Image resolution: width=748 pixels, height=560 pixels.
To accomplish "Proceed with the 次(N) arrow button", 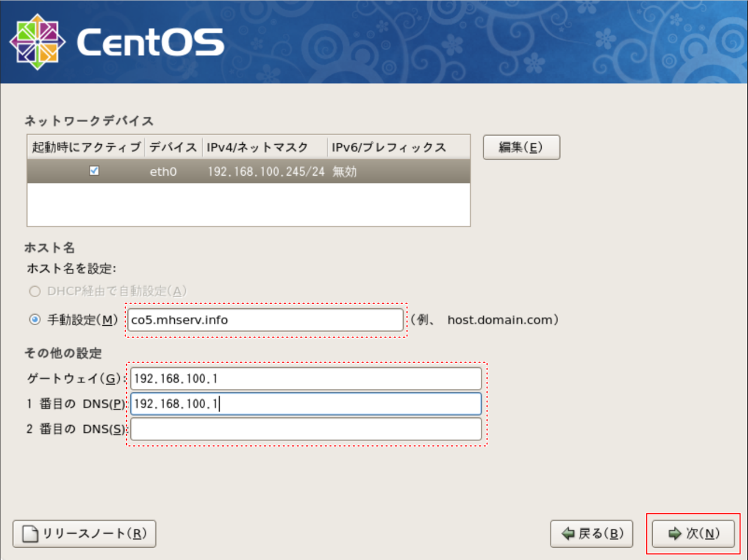I will (x=693, y=534).
